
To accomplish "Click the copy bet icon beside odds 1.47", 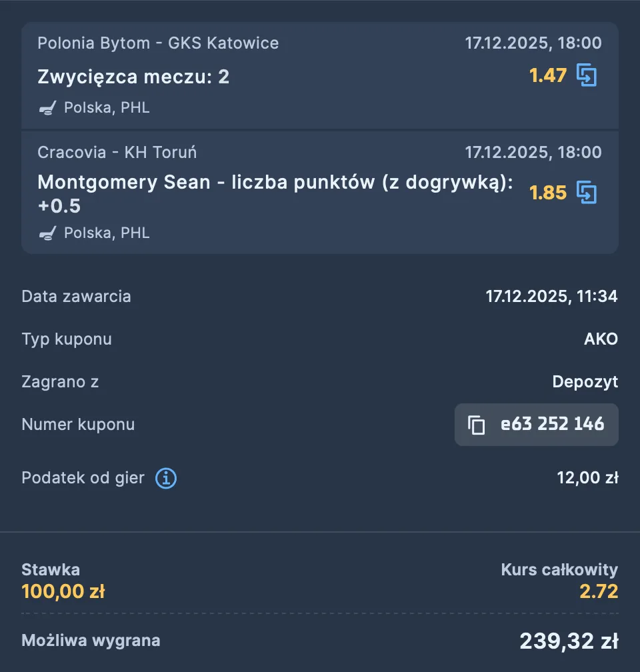I will [x=587, y=75].
